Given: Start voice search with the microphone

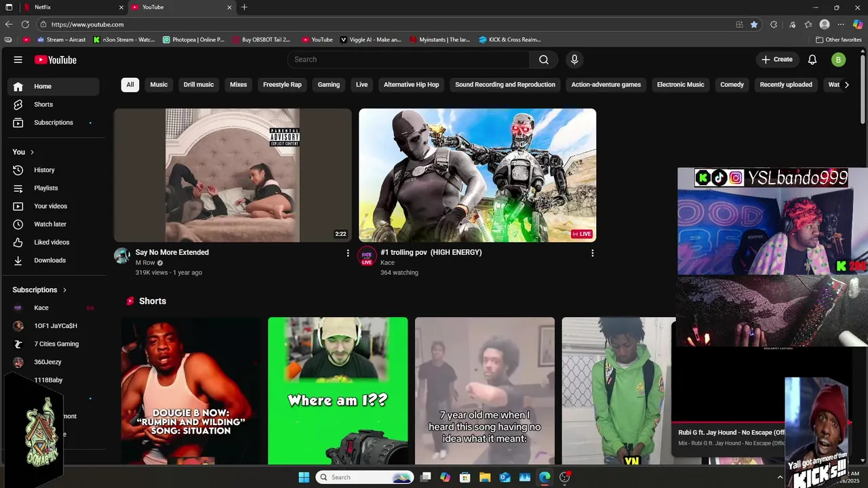Looking at the screenshot, I should pos(574,60).
